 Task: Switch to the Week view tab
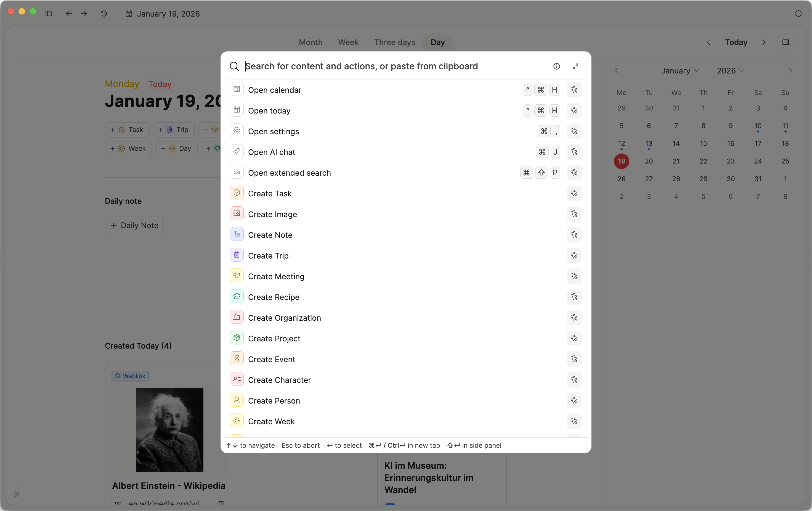pyautogui.click(x=348, y=42)
